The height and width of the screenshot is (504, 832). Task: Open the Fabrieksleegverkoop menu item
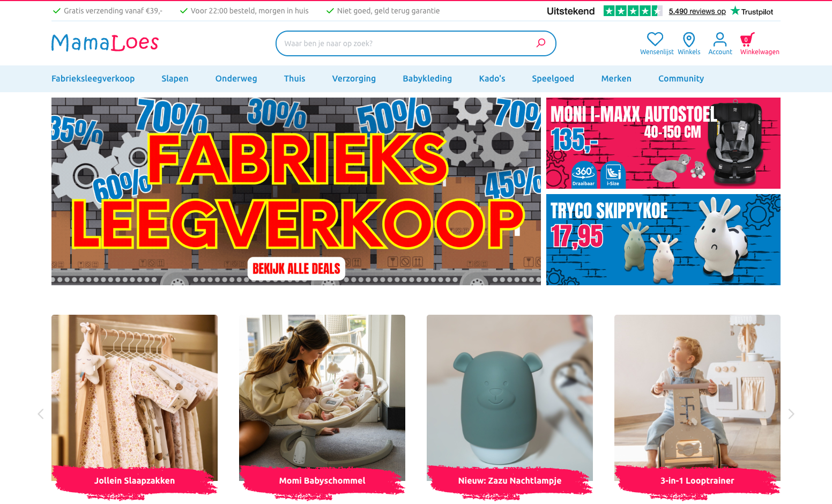(93, 78)
